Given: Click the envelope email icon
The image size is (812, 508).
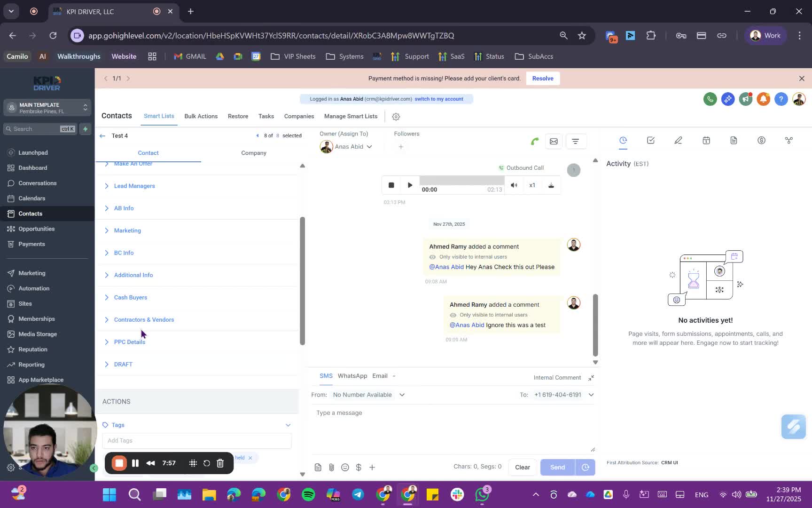Looking at the screenshot, I should coord(554,141).
